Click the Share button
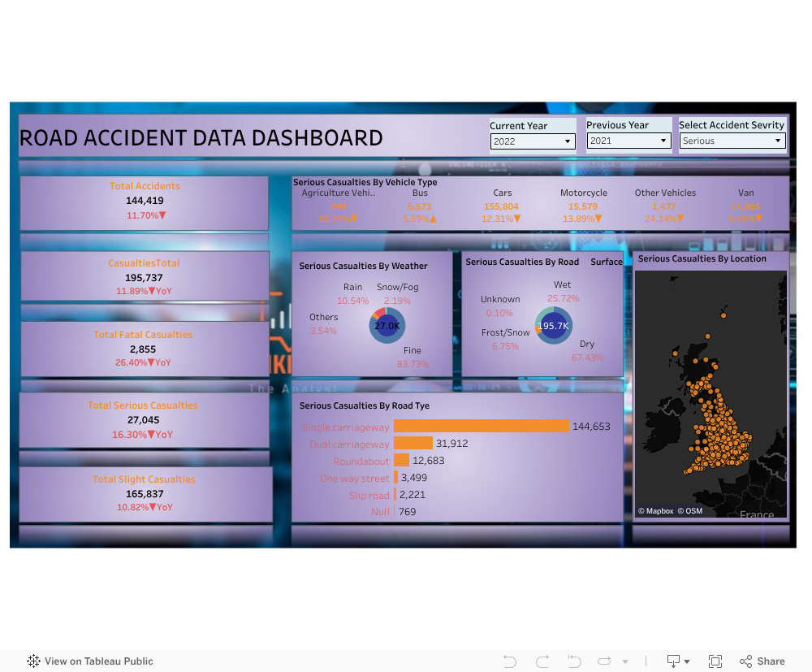The image size is (812, 672). pos(762,661)
